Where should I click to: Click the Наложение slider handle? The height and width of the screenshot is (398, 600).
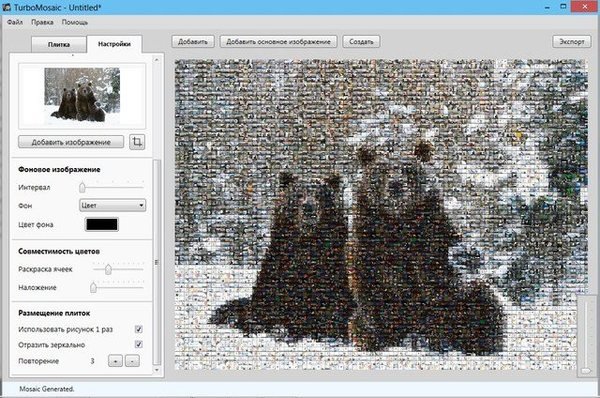[x=93, y=287]
